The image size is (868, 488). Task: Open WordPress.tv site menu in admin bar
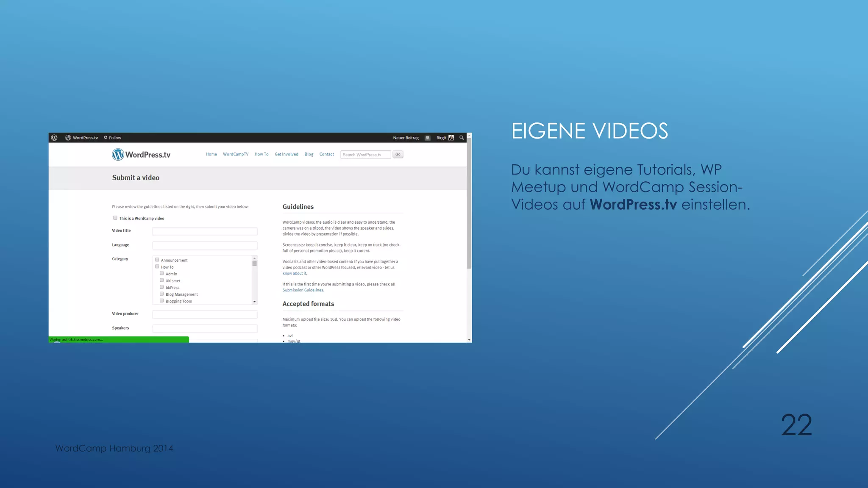pyautogui.click(x=81, y=138)
